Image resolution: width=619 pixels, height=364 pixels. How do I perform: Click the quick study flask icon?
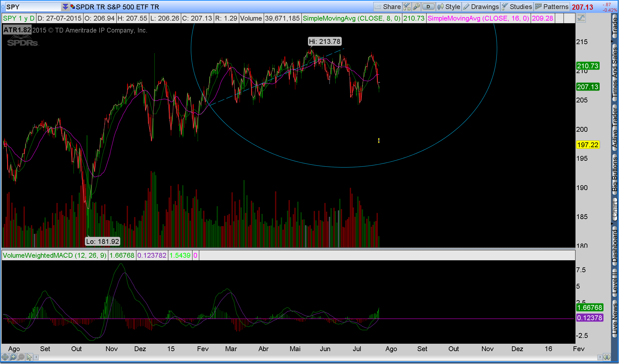(407, 7)
